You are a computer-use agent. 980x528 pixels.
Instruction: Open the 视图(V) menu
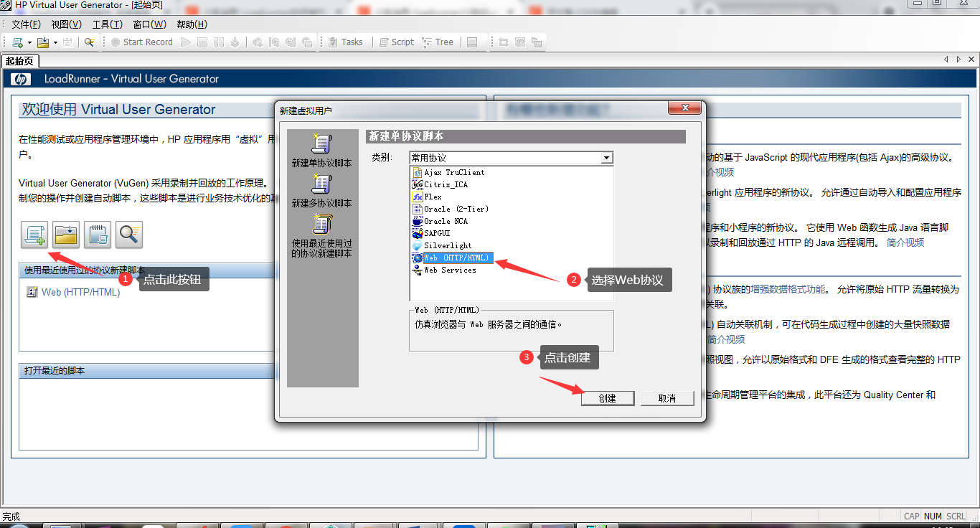click(67, 24)
